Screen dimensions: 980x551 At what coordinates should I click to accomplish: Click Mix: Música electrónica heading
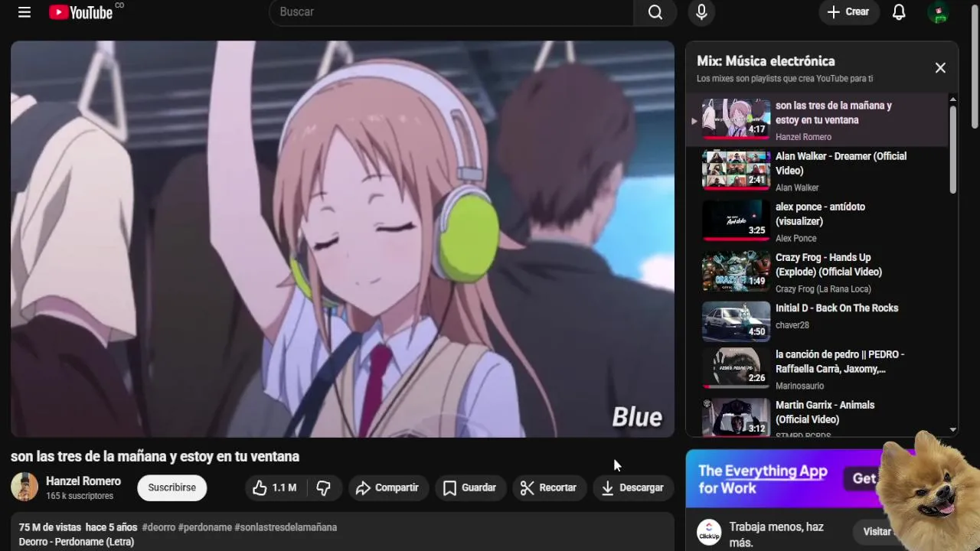point(766,61)
